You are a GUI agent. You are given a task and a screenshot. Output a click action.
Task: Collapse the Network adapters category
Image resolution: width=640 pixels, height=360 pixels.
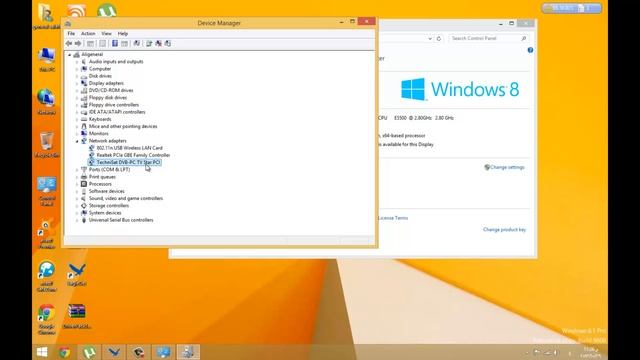[x=77, y=141]
